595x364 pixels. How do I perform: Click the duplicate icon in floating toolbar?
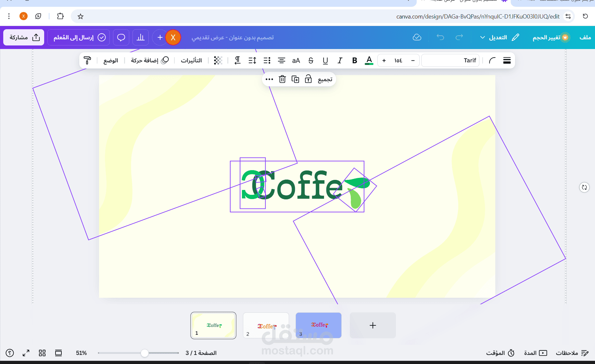point(295,79)
